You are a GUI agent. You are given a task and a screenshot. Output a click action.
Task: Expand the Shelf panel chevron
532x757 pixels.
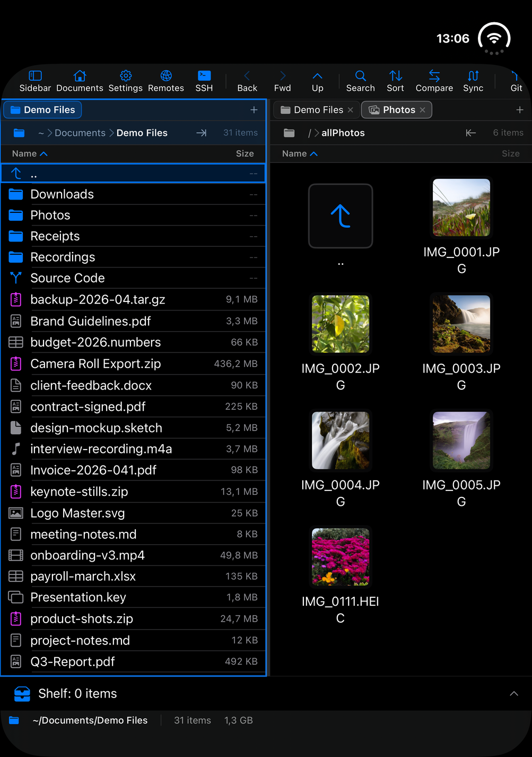coord(514,694)
